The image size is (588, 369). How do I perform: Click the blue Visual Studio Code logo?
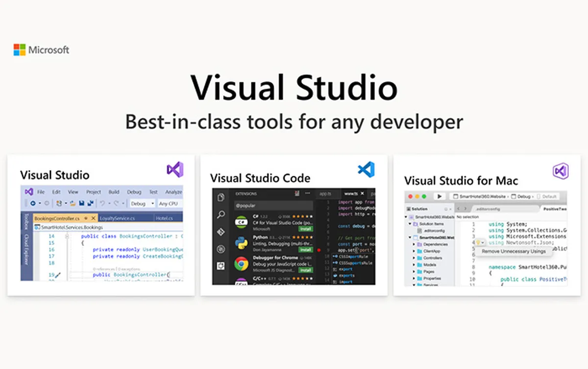pyautogui.click(x=366, y=169)
